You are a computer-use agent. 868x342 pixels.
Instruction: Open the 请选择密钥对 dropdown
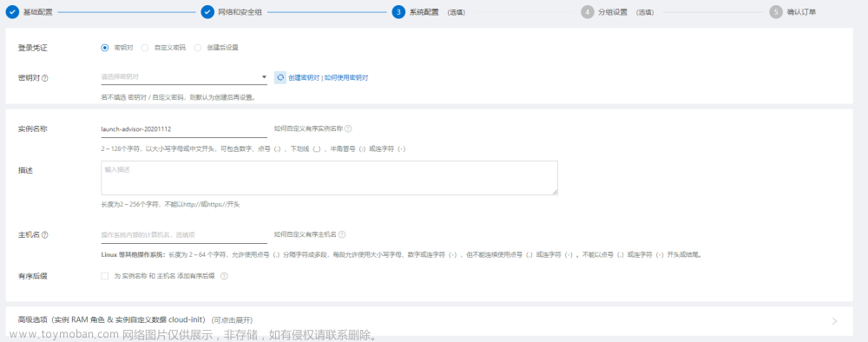click(184, 77)
